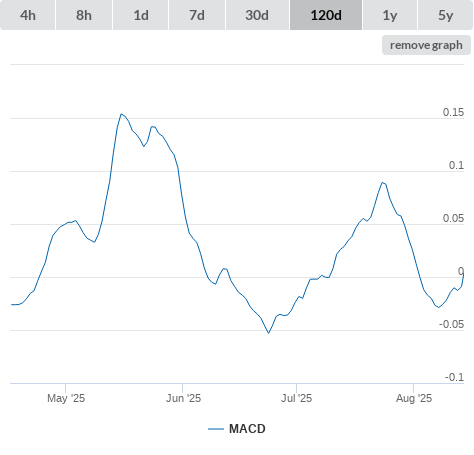Screen dimensions: 474x455
Task: Choose the 1d range option
Action: [141, 15]
